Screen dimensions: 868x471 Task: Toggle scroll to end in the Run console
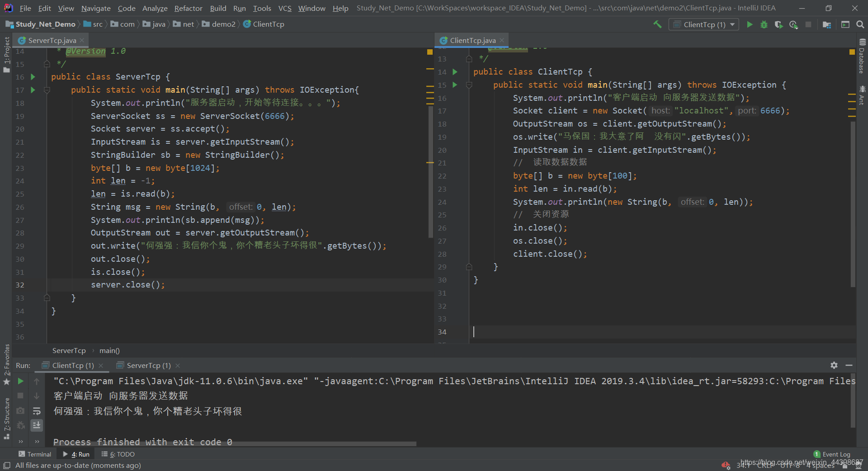point(37,425)
